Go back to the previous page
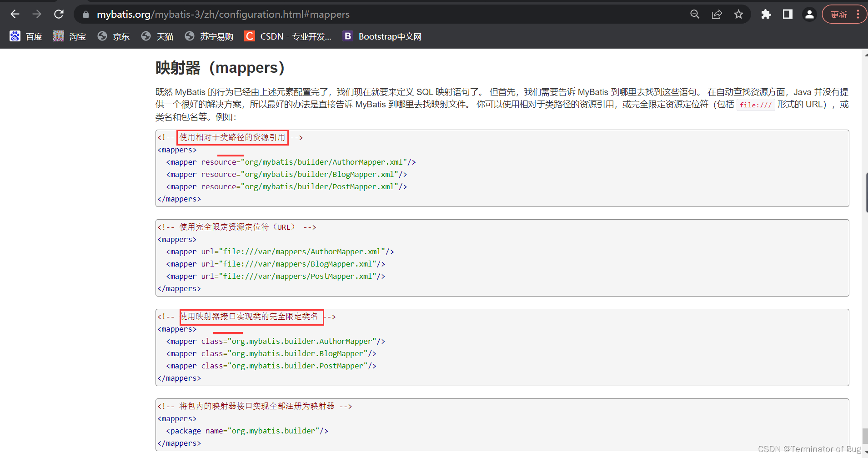The image size is (868, 458). click(15, 14)
